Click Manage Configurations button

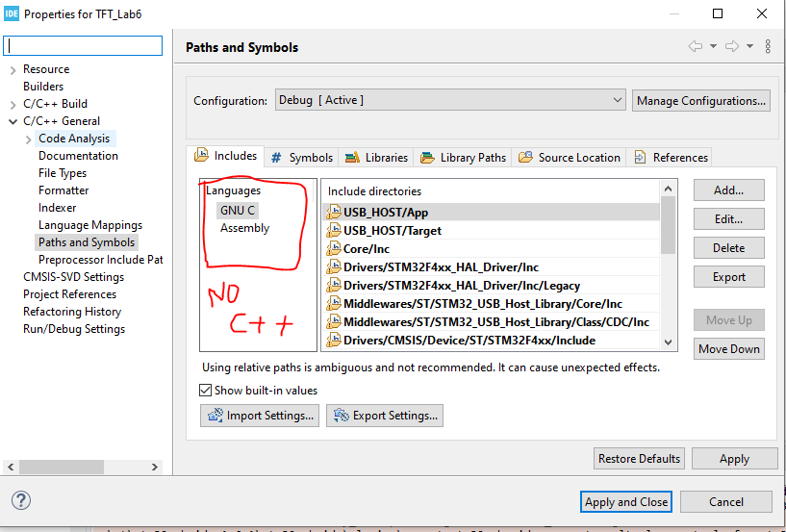tap(700, 101)
